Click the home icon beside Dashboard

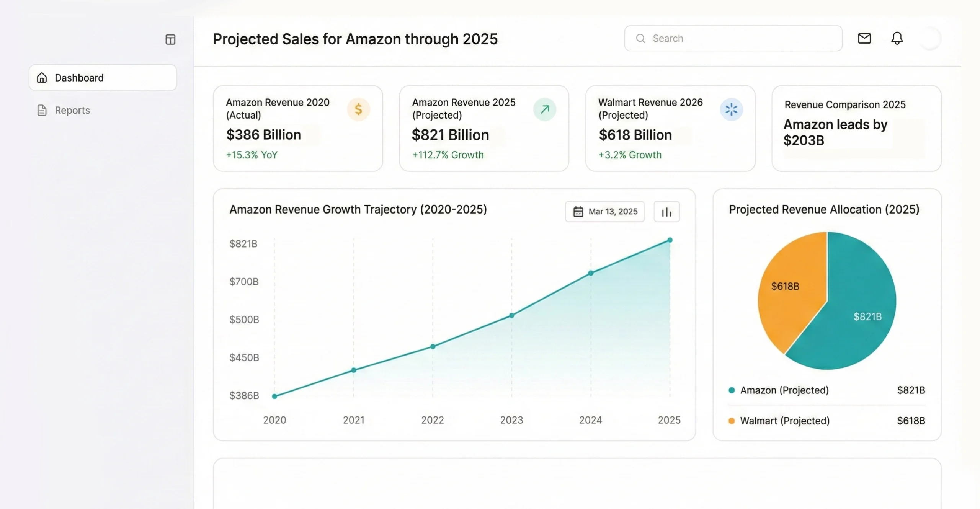pos(42,78)
